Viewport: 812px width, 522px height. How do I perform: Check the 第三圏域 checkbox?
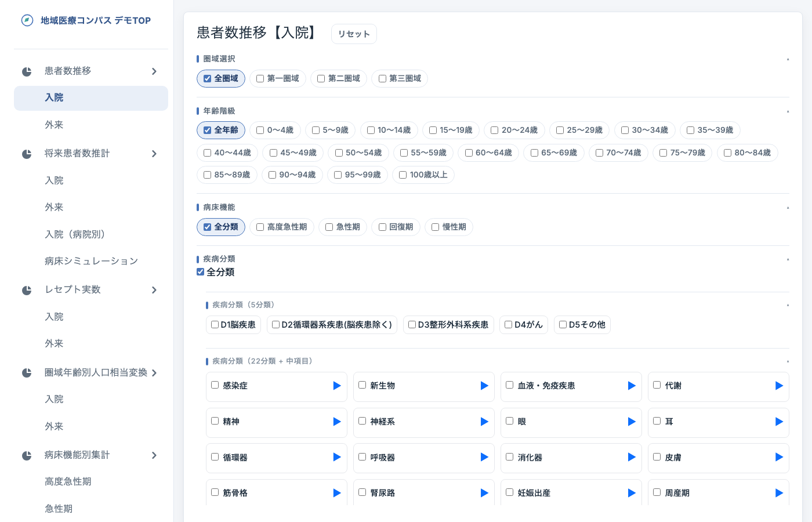coord(382,79)
